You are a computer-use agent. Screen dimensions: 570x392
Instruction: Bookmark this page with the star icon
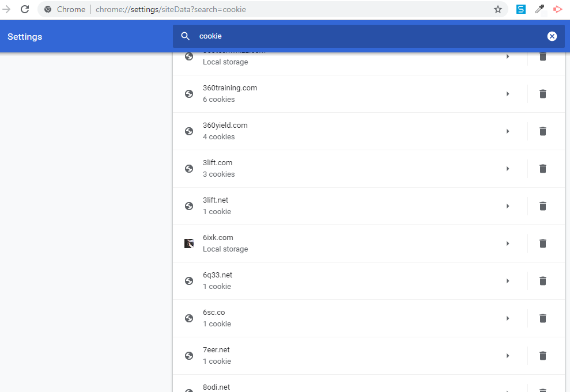point(498,9)
